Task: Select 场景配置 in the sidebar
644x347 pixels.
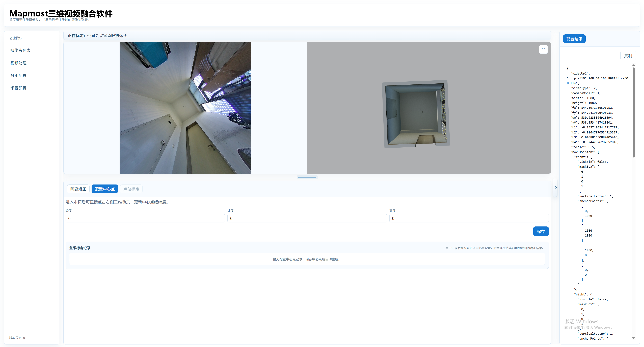Action: coord(18,88)
